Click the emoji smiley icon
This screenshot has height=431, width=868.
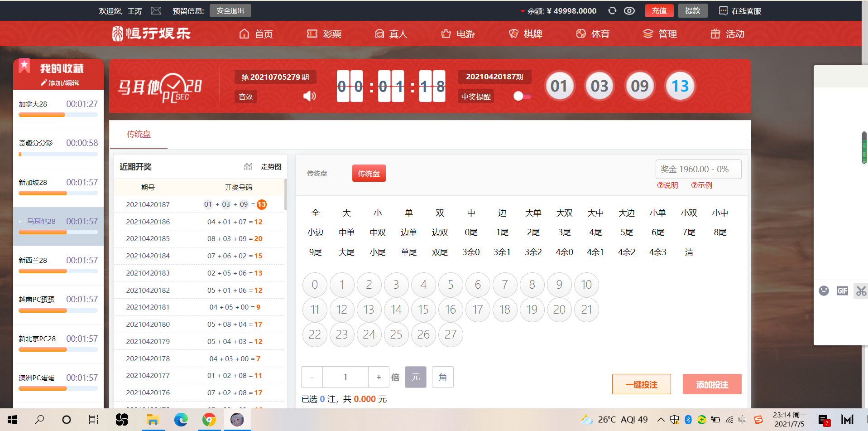click(x=824, y=291)
